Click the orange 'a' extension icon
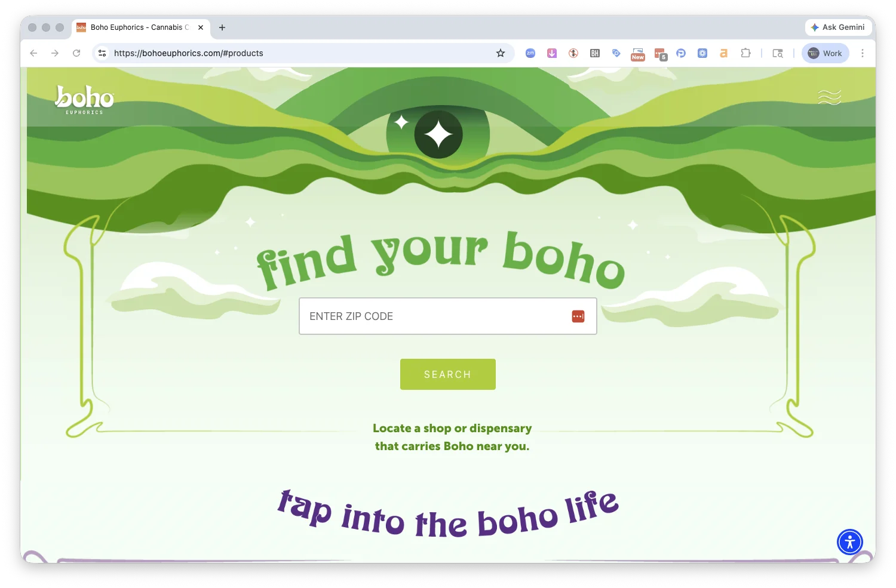 tap(723, 53)
